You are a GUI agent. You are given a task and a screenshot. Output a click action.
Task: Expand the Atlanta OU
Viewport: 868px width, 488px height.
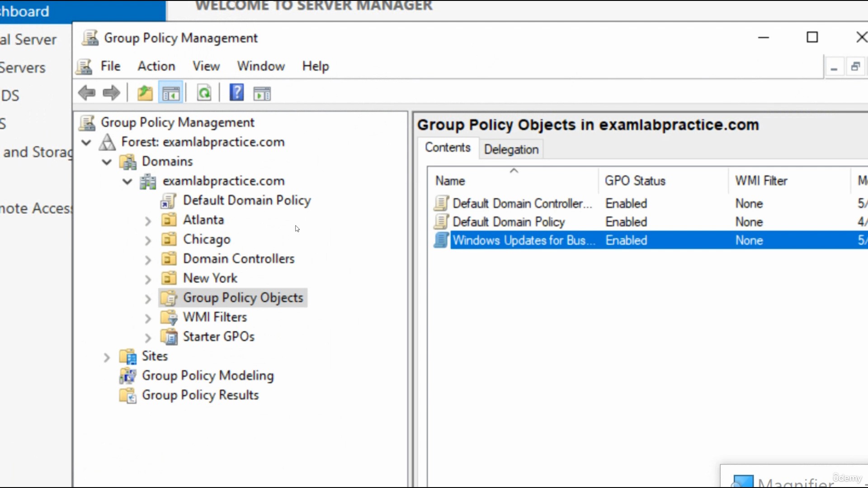pos(148,221)
